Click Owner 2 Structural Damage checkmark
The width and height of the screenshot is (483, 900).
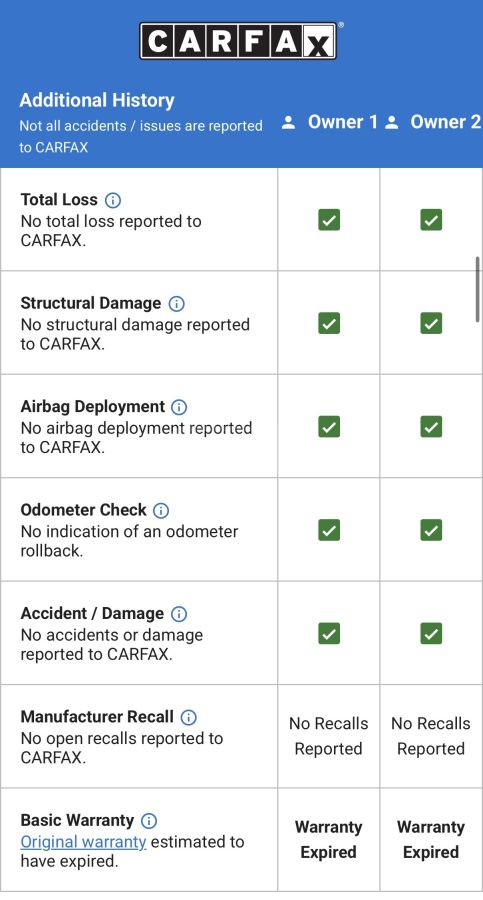[431, 323]
